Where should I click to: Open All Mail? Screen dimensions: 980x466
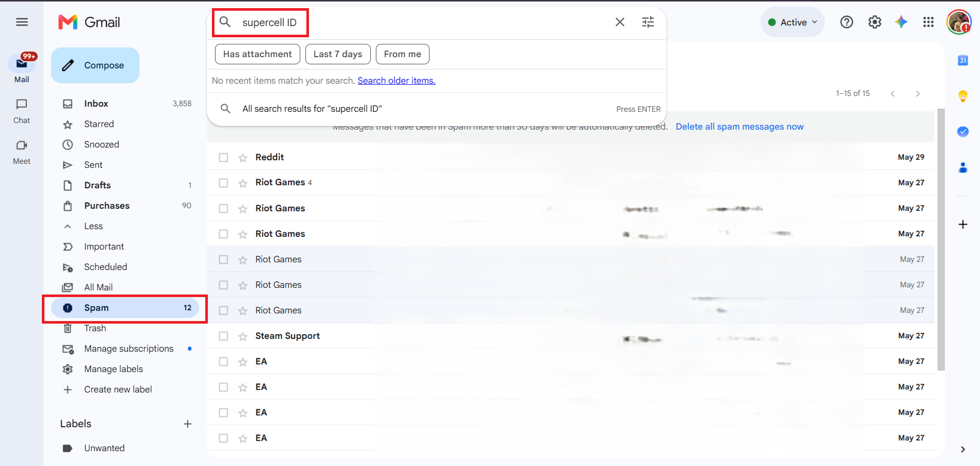[x=125, y=287]
